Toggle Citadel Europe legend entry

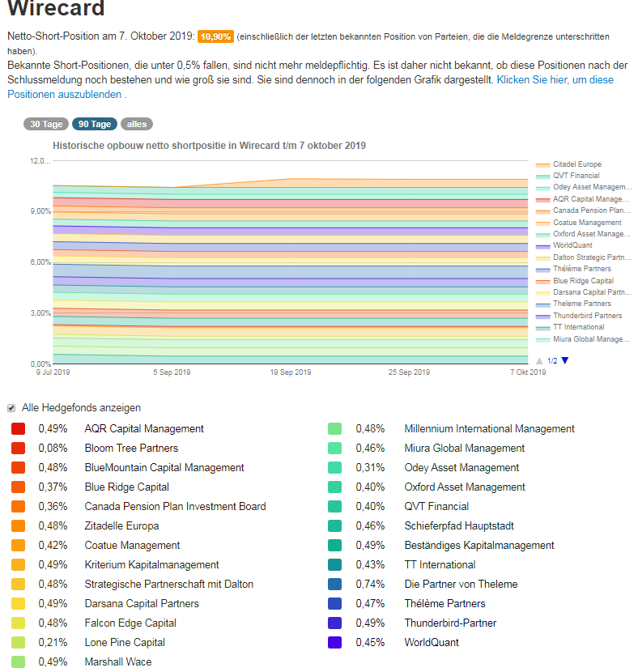(x=568, y=164)
